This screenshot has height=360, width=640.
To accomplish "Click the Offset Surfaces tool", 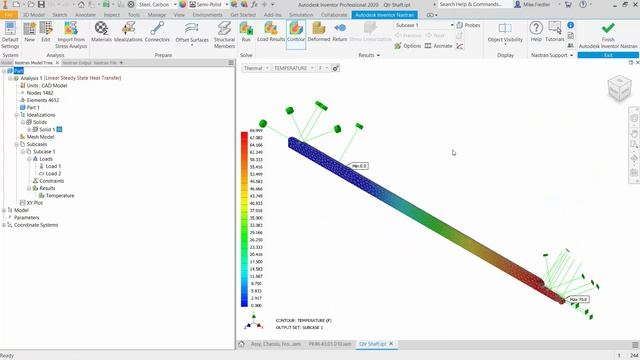I will coord(192,33).
